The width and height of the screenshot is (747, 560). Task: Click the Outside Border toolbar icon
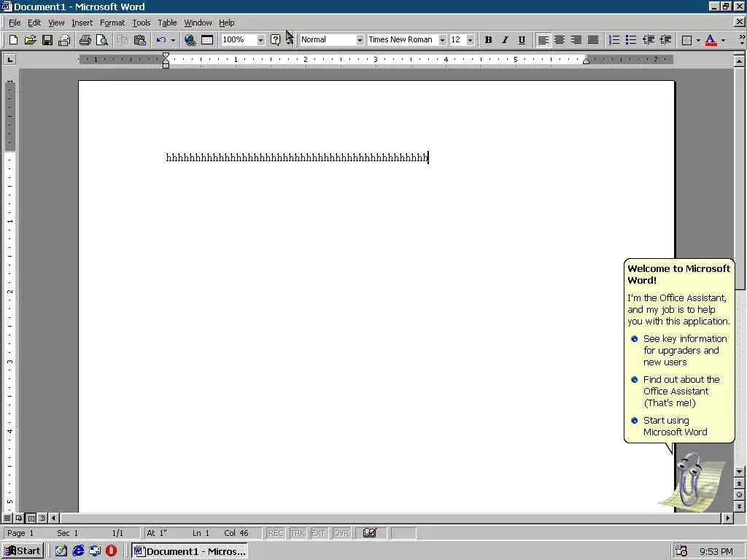[686, 40]
